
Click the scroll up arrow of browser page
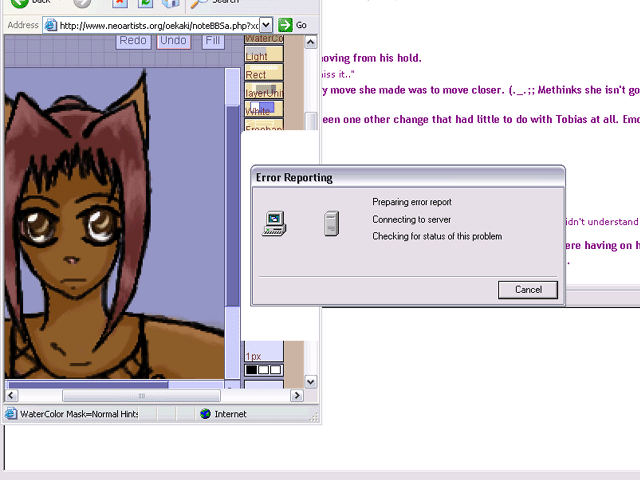coord(311,42)
